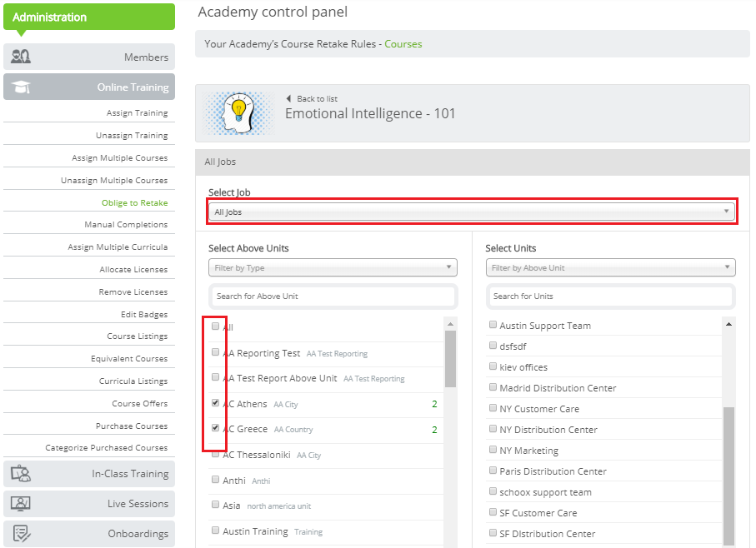Open the Online Training menu section
Viewport: 756px width, 548px height.
click(89, 87)
